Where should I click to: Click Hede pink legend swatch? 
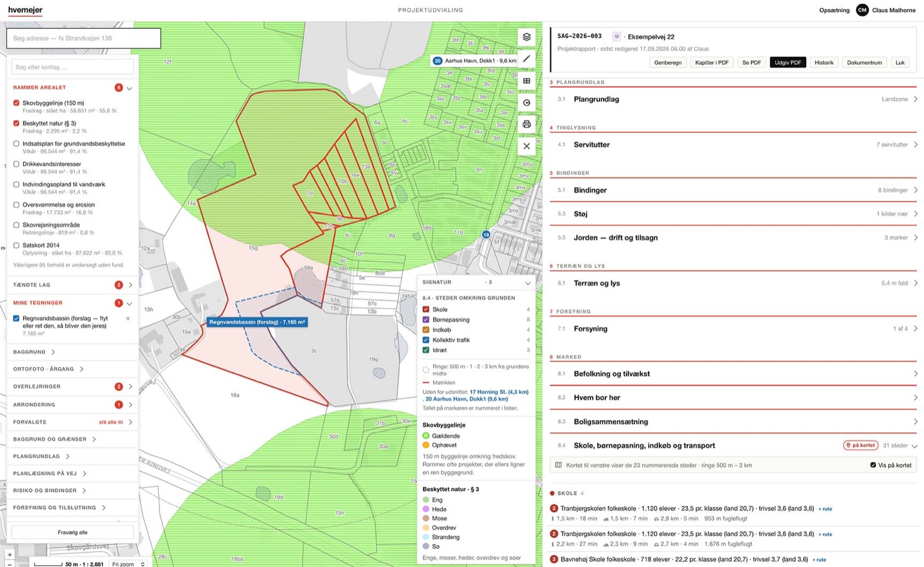coord(426,509)
